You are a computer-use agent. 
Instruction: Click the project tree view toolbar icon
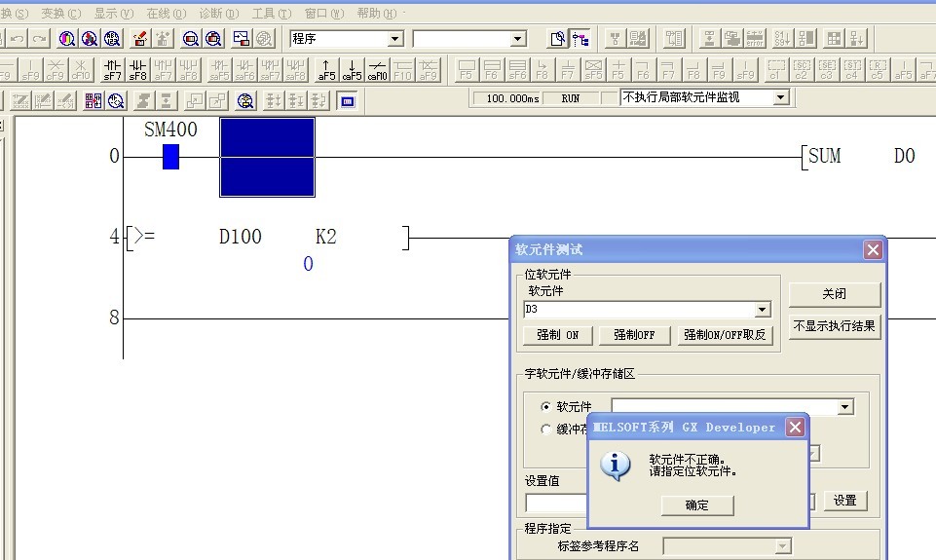coord(581,39)
